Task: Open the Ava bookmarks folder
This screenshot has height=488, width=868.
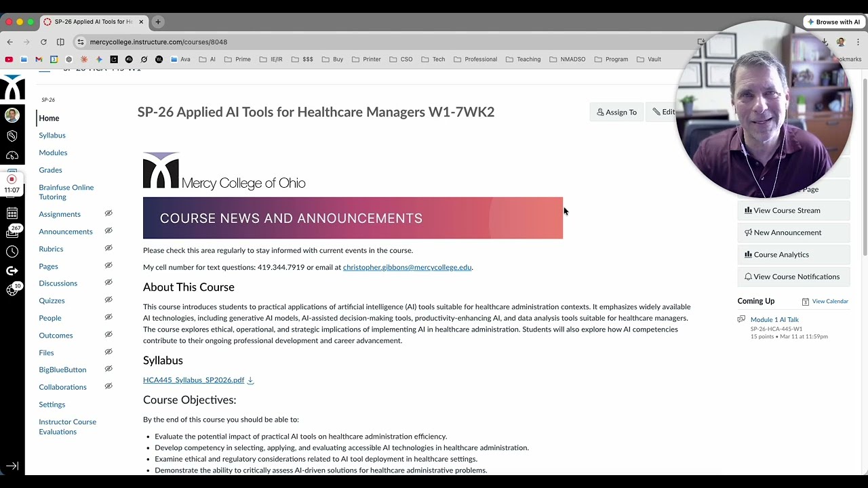Action: point(180,59)
